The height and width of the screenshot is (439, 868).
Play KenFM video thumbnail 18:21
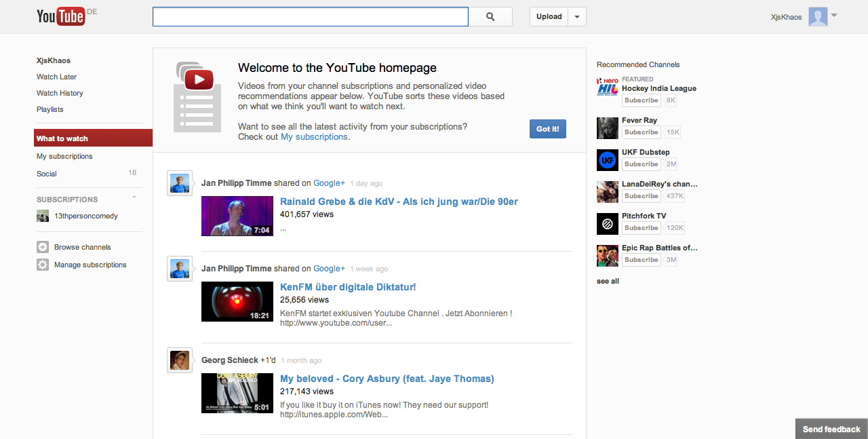[x=237, y=301]
